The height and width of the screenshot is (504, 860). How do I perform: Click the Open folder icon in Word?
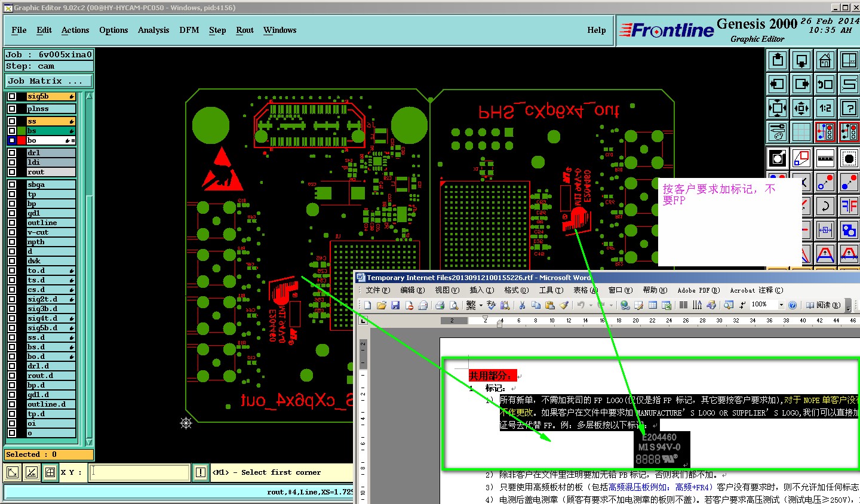(x=381, y=305)
